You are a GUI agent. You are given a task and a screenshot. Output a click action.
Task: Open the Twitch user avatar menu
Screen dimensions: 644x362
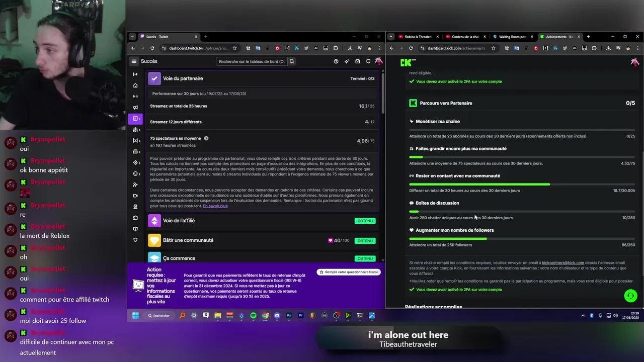point(378,61)
